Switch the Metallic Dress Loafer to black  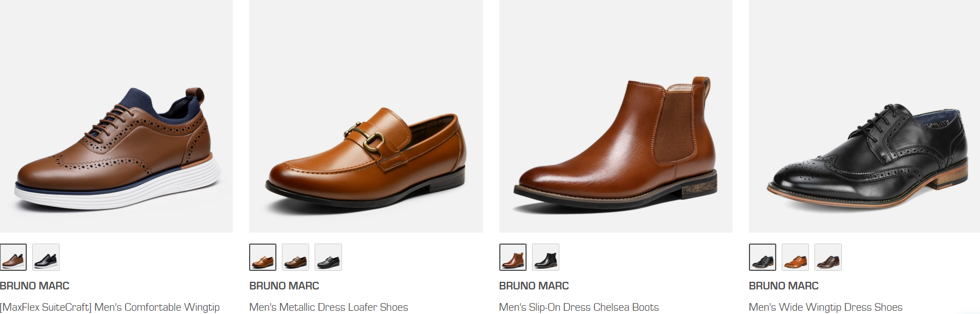point(328,257)
